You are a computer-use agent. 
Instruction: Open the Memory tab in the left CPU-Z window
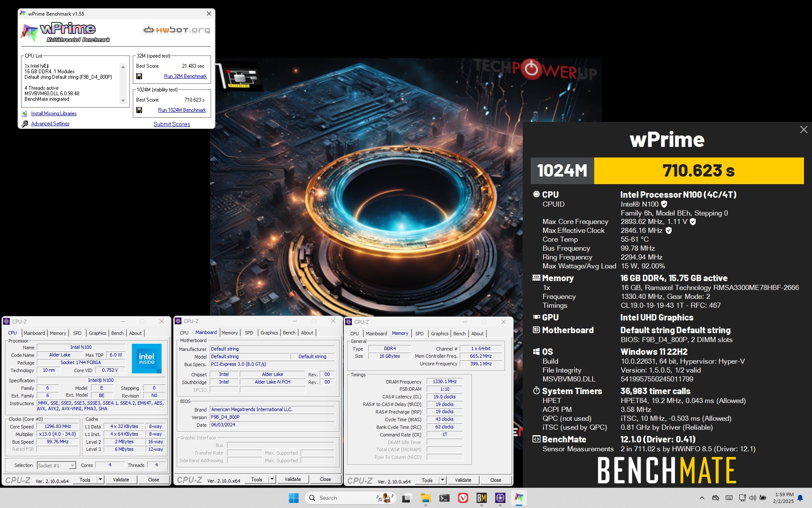click(x=58, y=333)
